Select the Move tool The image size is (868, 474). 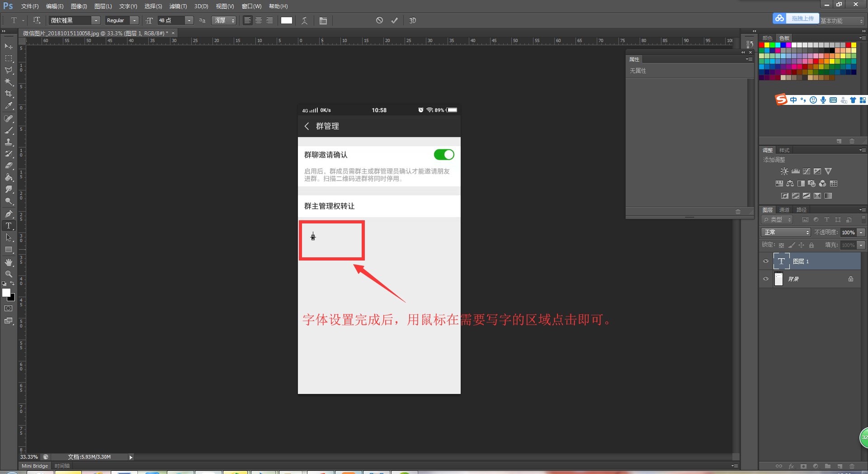(x=9, y=47)
